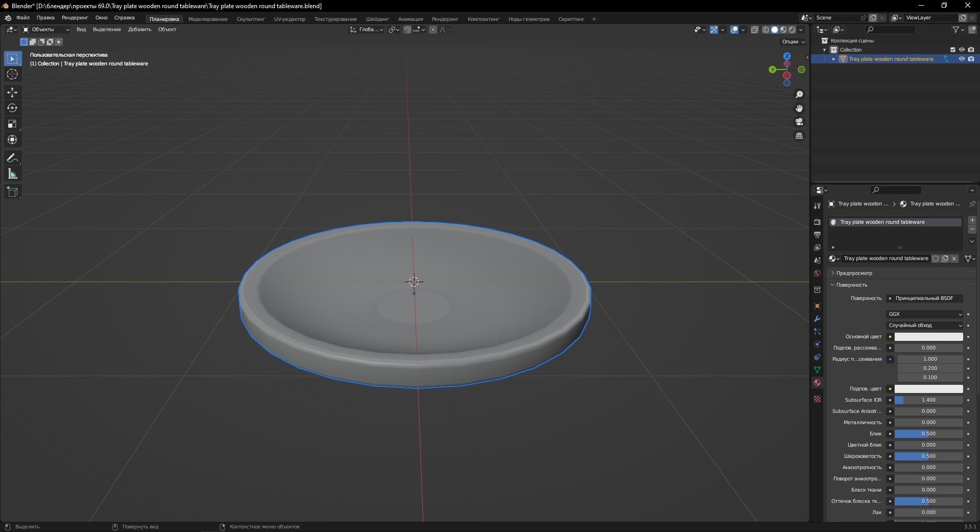
Task: Switch to material preview shading
Action: pyautogui.click(x=783, y=30)
